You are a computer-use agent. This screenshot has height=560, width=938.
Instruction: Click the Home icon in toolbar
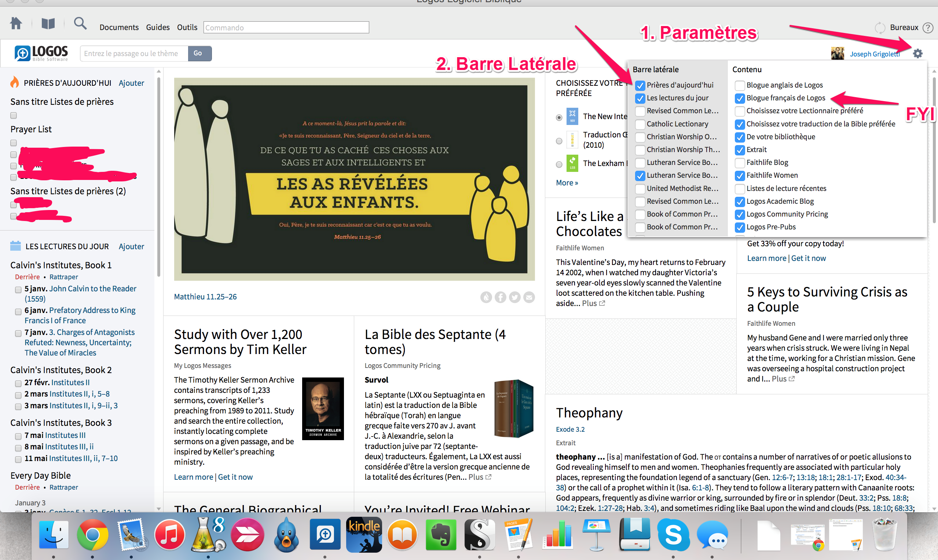[x=16, y=24]
